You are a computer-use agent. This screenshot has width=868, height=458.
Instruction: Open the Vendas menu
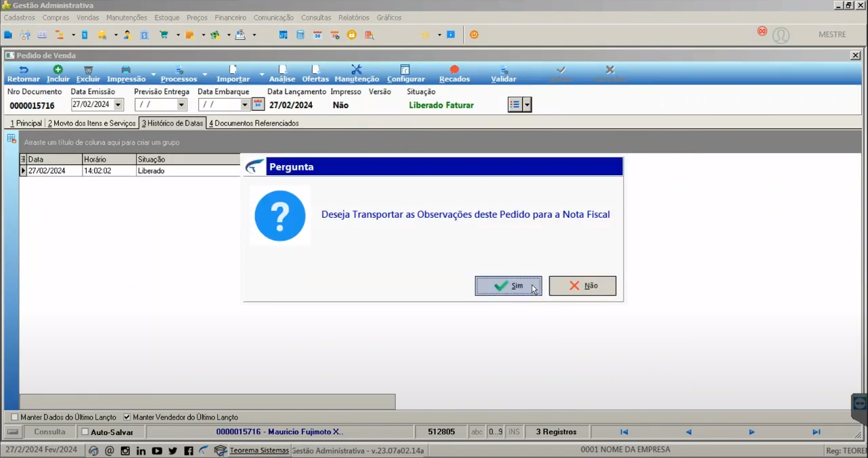[x=87, y=18]
